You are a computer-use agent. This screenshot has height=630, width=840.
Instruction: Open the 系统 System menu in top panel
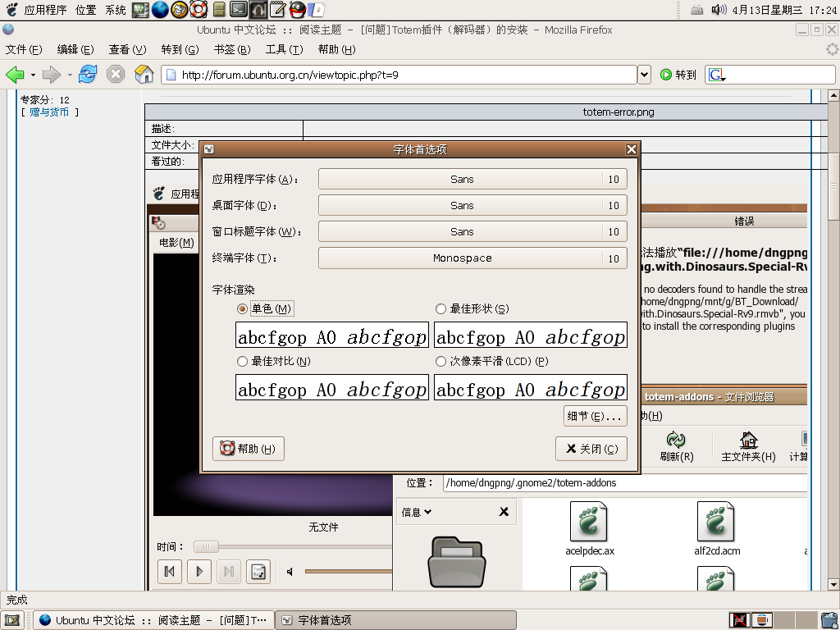point(115,10)
